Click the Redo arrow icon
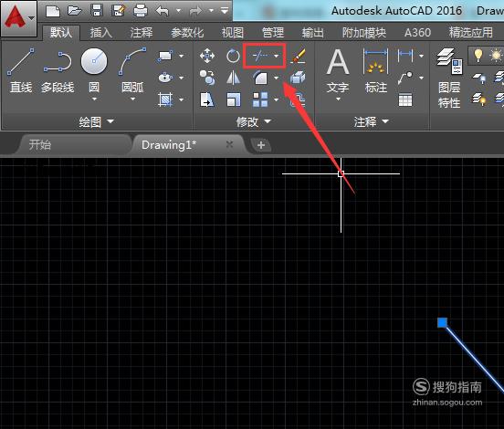The height and width of the screenshot is (429, 504). coord(195,11)
